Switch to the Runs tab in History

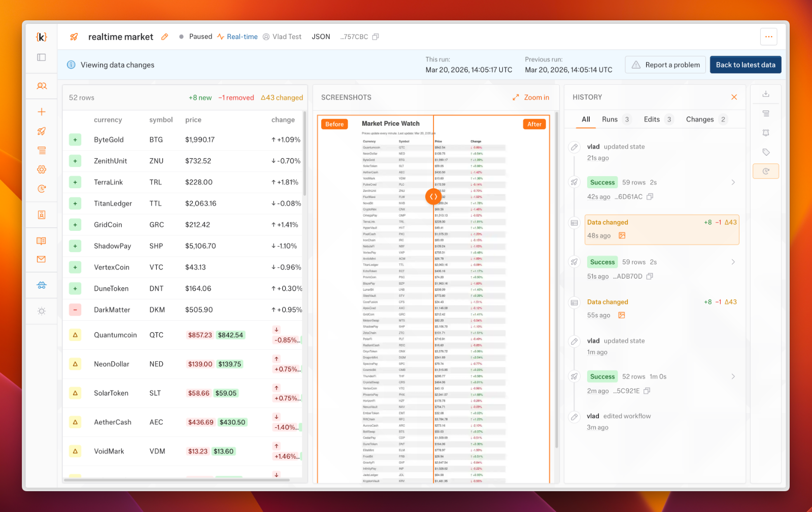(x=610, y=119)
